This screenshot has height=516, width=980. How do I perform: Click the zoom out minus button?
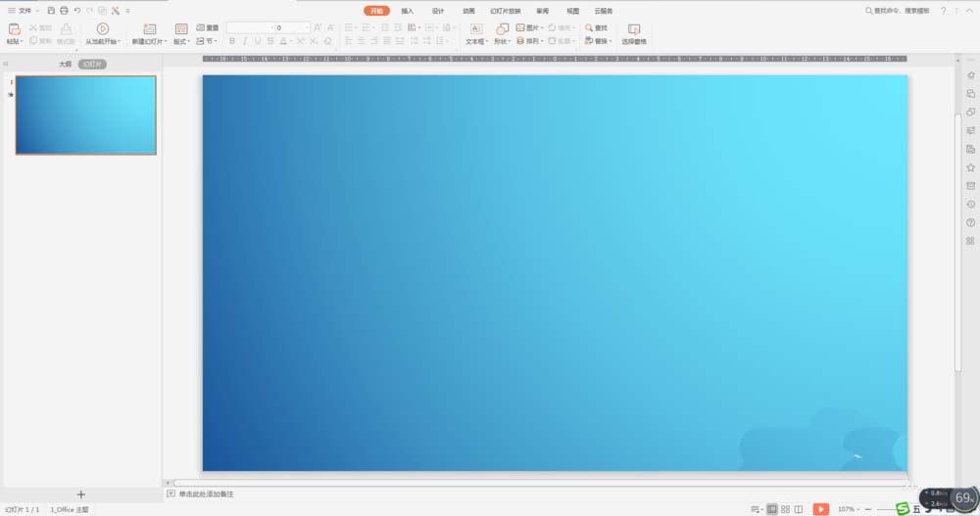point(868,509)
